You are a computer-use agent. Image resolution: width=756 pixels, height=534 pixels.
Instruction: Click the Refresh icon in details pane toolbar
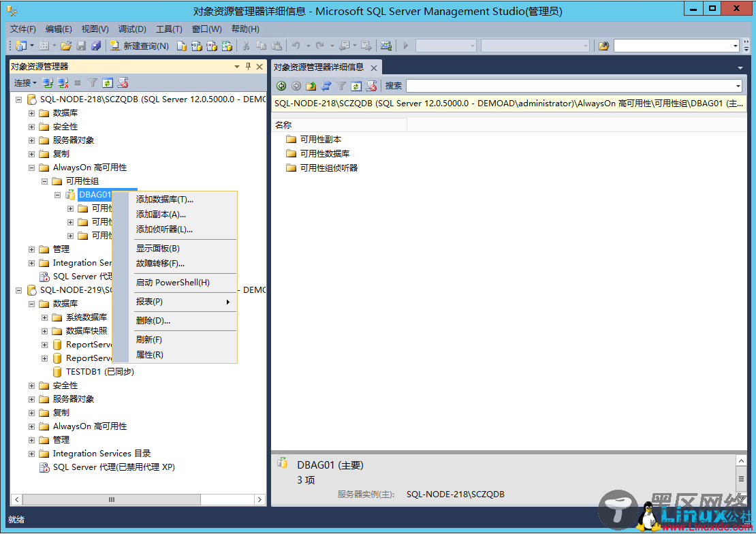click(356, 86)
